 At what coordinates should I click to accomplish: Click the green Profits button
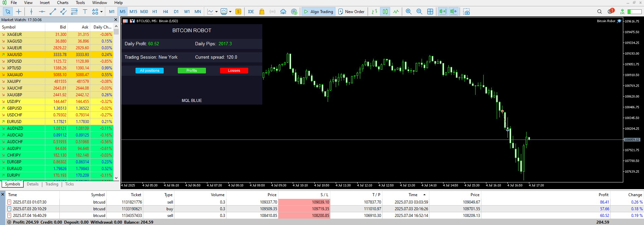[x=192, y=70]
